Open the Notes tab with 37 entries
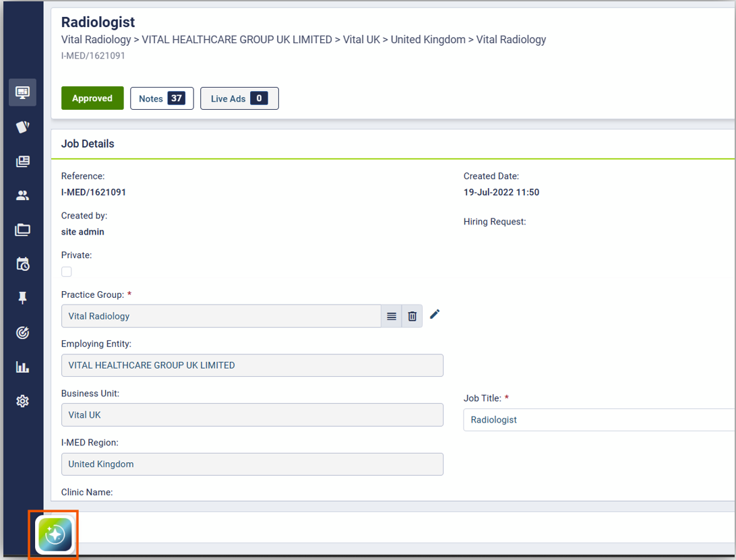 point(162,98)
